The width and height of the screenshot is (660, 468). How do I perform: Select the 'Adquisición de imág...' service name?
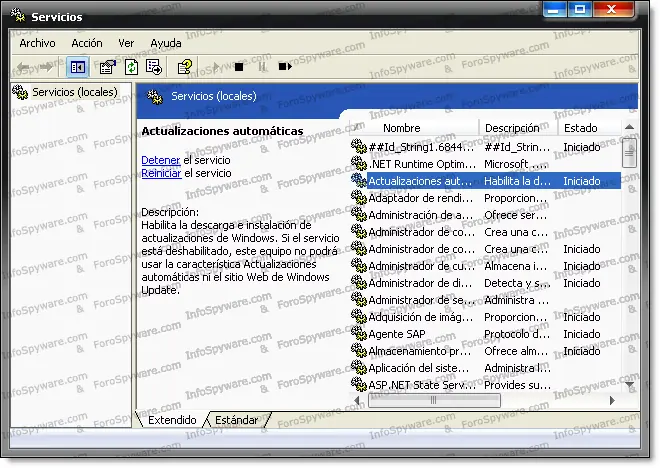tap(420, 317)
